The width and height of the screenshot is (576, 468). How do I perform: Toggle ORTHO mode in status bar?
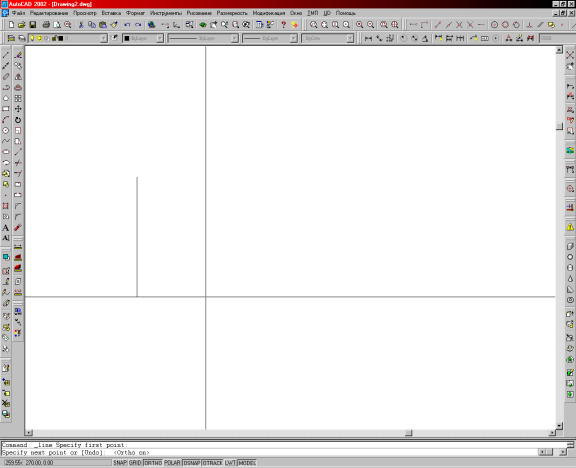pyautogui.click(x=153, y=463)
